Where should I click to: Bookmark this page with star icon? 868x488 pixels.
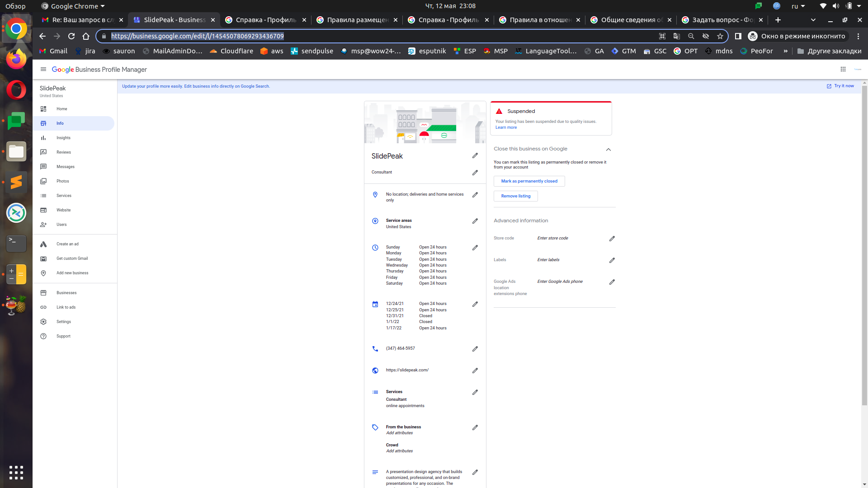pyautogui.click(x=720, y=36)
